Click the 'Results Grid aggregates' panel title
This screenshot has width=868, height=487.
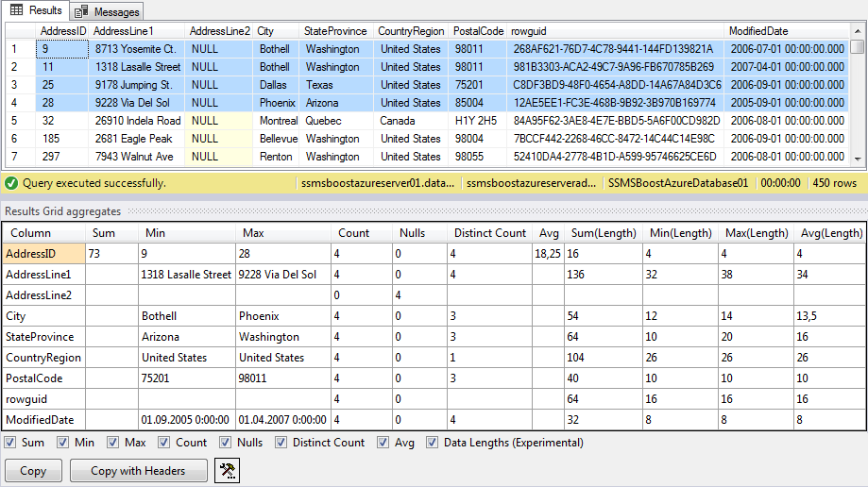(63, 211)
